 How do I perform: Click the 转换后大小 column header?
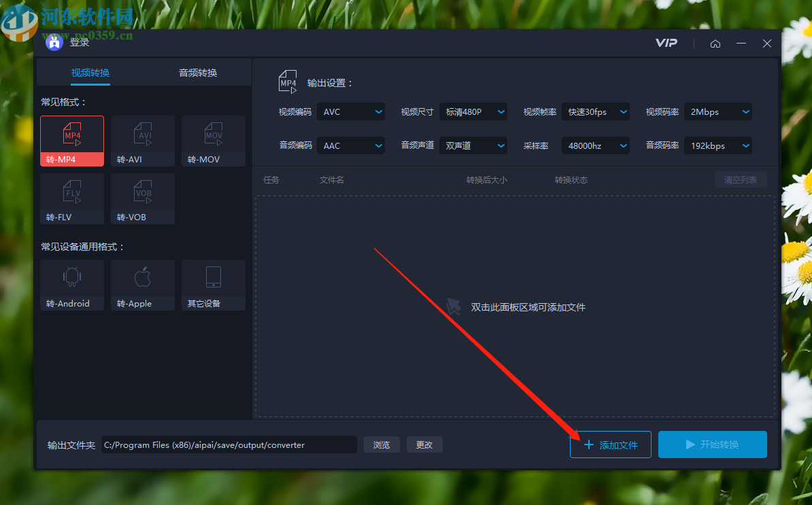(487, 180)
